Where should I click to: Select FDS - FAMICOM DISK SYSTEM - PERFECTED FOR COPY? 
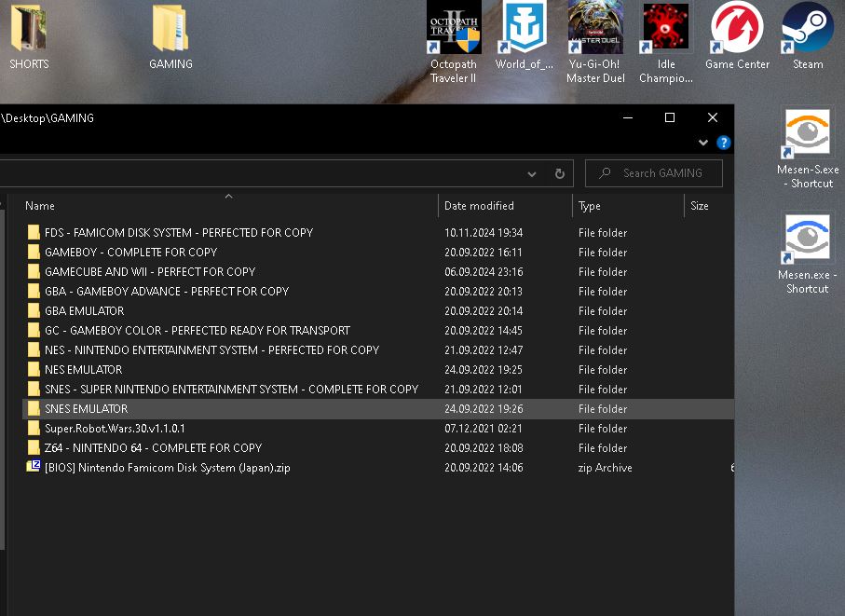tap(179, 232)
